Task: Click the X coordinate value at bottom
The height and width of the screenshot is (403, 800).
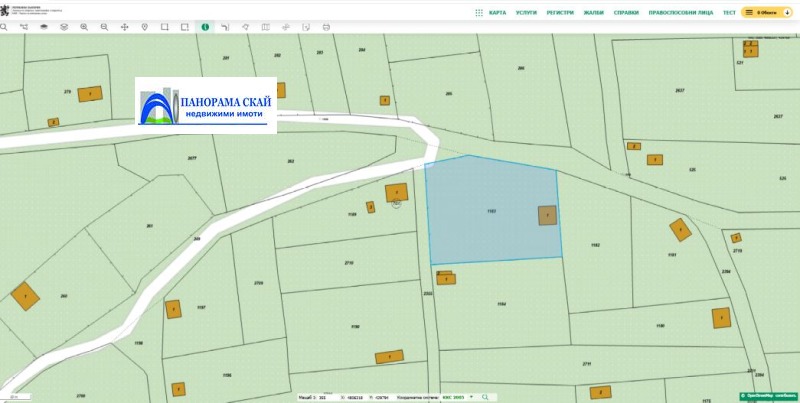Action: click(356, 397)
